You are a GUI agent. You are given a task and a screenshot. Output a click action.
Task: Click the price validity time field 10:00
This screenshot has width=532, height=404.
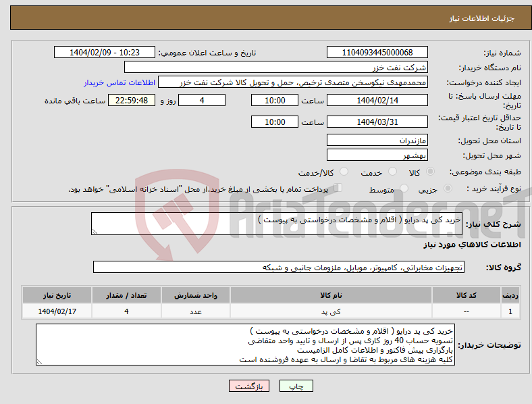click(275, 122)
